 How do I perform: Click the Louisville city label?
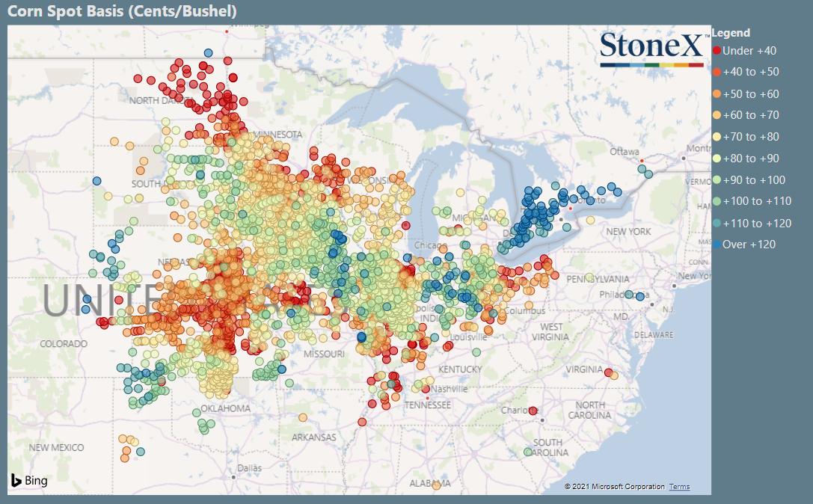[469, 337]
